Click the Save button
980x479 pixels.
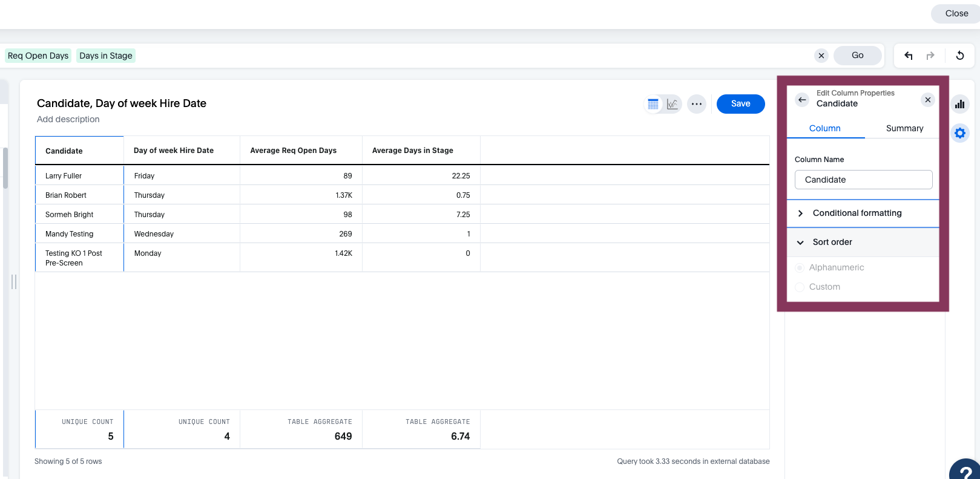pyautogui.click(x=741, y=104)
